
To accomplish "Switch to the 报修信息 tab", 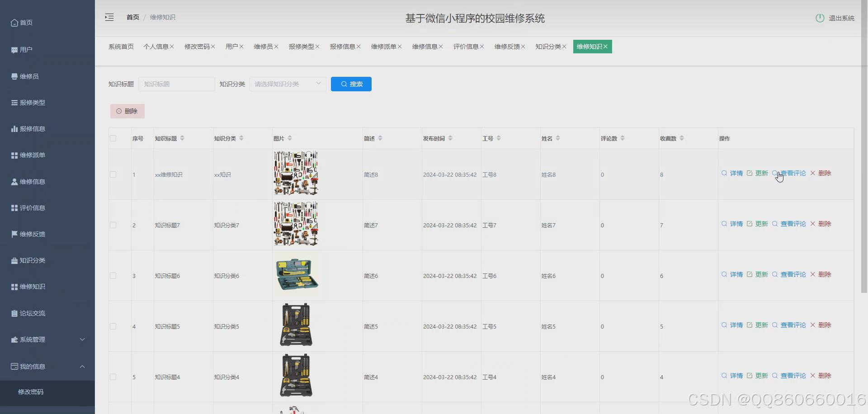I will [342, 46].
